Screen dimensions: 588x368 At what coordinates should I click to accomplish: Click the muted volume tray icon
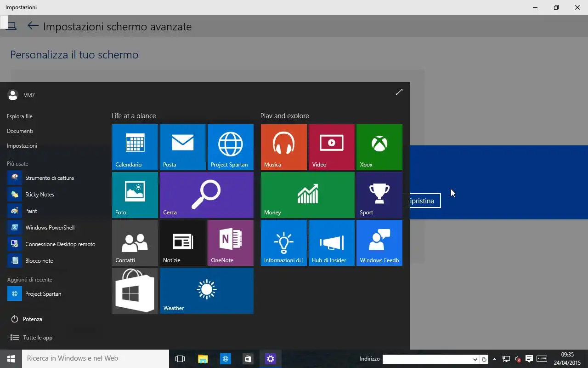(518, 359)
